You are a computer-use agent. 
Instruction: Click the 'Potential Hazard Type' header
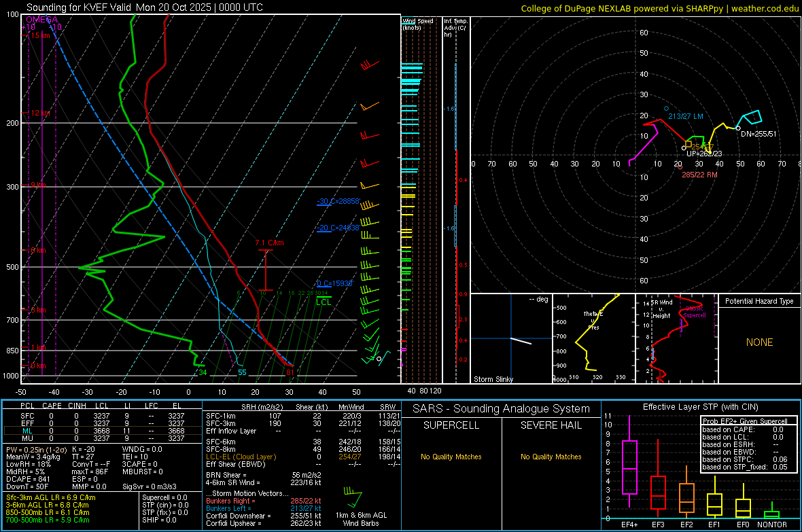coord(759,301)
